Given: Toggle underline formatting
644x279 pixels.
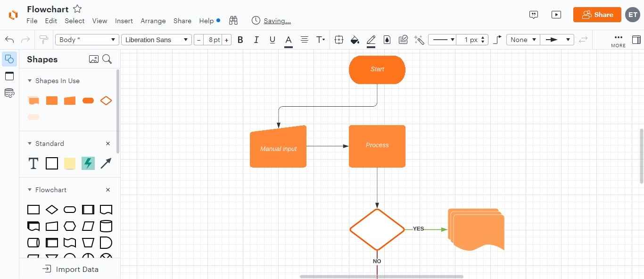Looking at the screenshot, I should [x=272, y=40].
